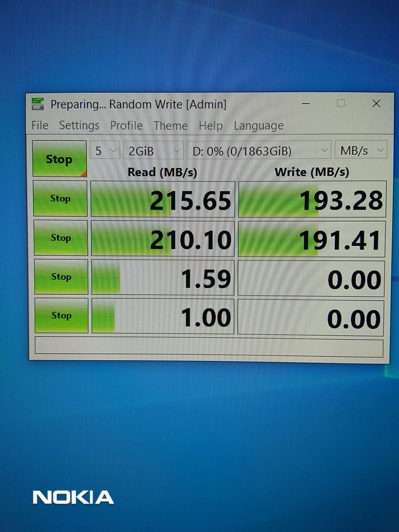Viewport: 399px width, 532px height.
Task: Stop the third row test showing 1.59
Action: tap(61, 277)
